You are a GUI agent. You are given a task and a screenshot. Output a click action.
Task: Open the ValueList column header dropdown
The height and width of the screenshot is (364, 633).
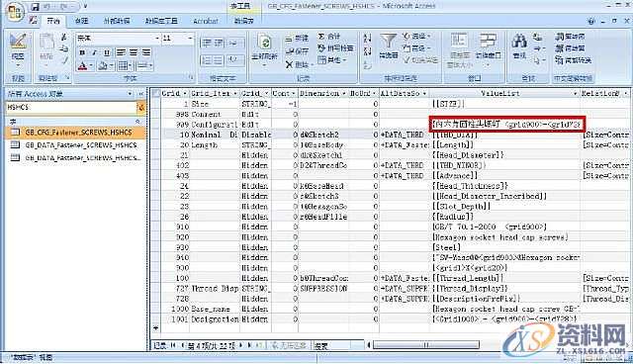[576, 94]
